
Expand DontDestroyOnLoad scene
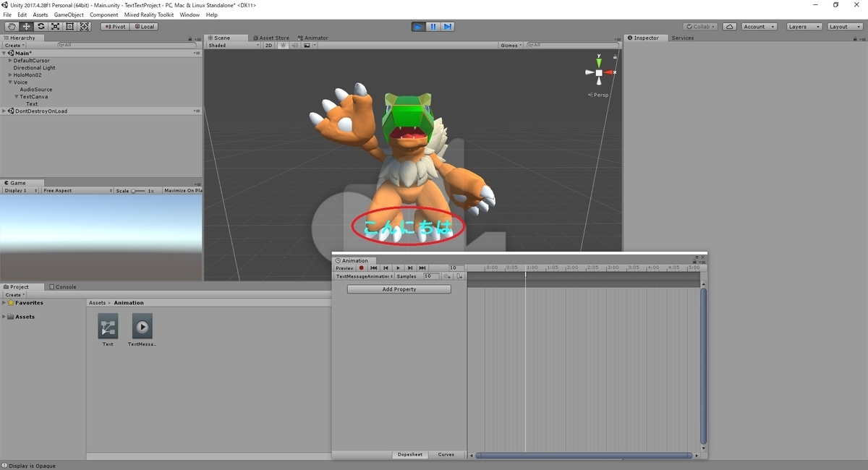[4, 111]
